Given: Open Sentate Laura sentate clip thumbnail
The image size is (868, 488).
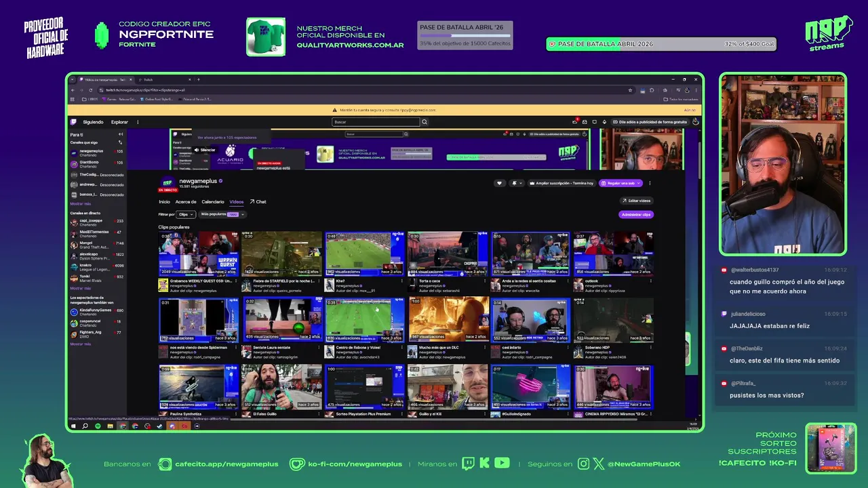Looking at the screenshot, I should [282, 319].
